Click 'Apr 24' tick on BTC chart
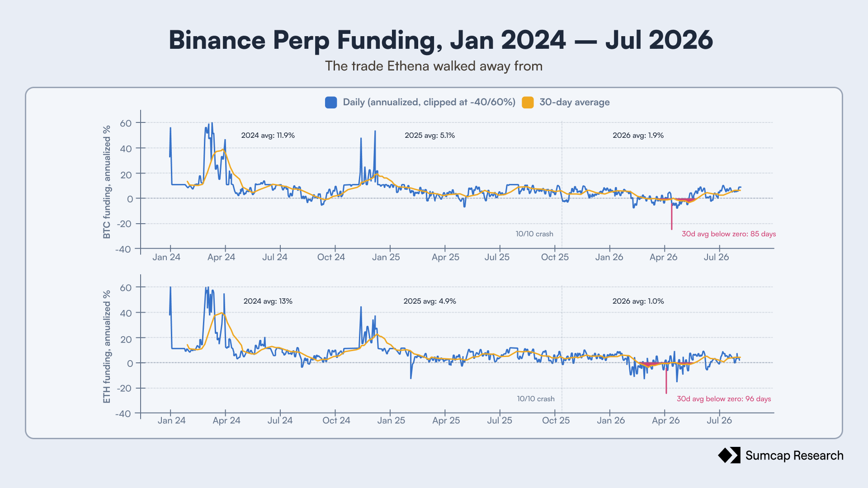This screenshot has height=488, width=868. click(x=221, y=257)
